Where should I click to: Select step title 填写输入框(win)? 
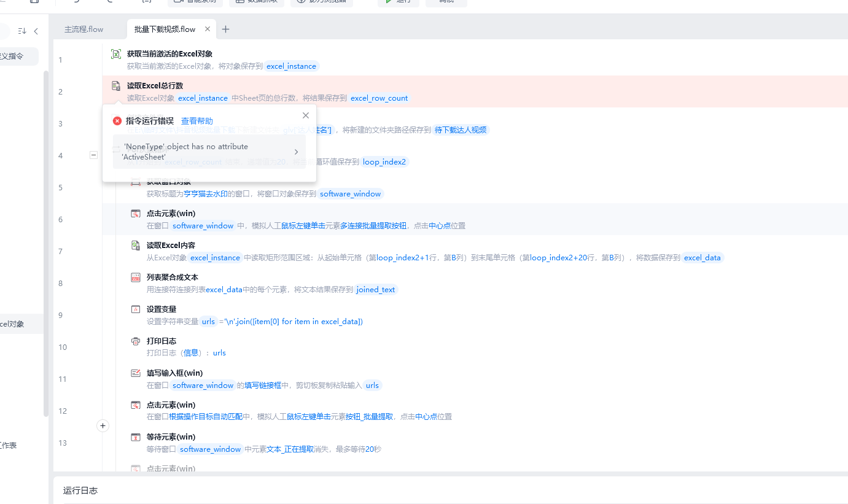coord(174,373)
